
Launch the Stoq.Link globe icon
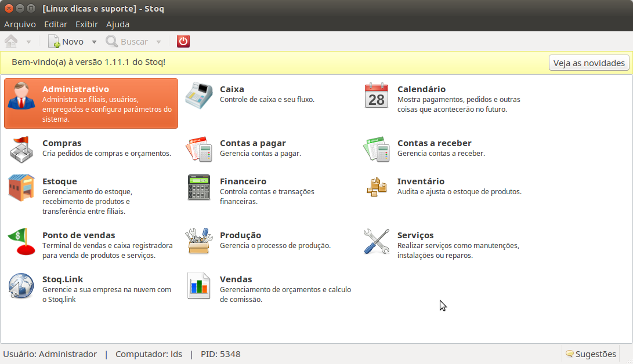click(21, 285)
